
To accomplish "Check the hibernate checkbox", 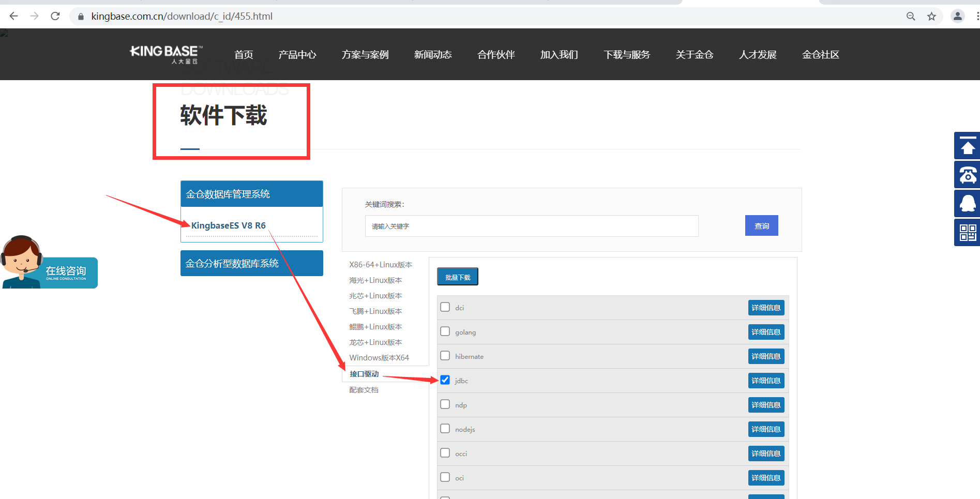I will (445, 356).
